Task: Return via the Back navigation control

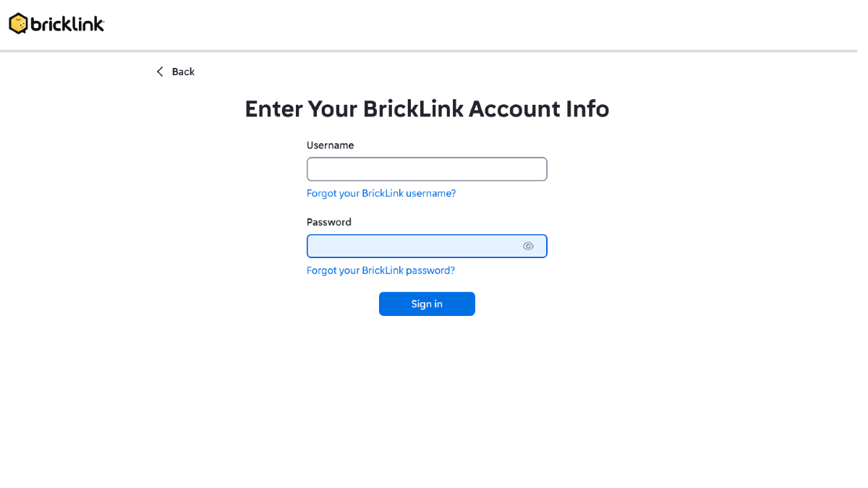Action: tap(175, 72)
